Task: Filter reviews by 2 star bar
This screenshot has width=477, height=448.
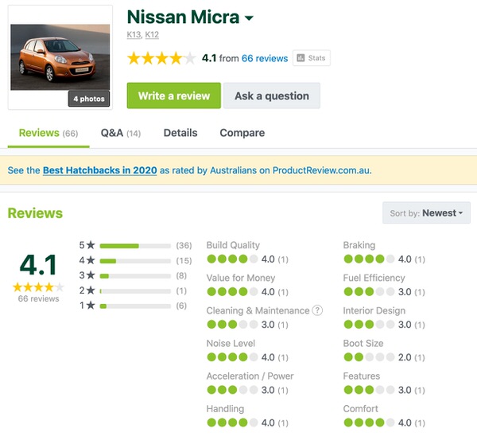Action: click(135, 291)
